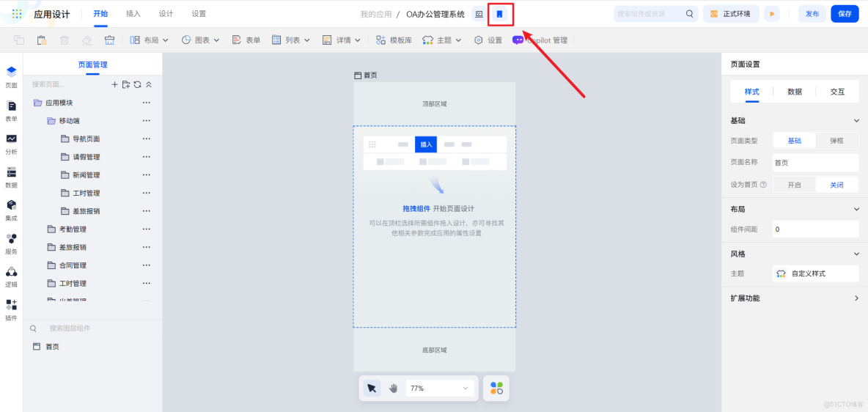Click the colorful component shapes button
This screenshot has height=412, width=868.
[496, 389]
